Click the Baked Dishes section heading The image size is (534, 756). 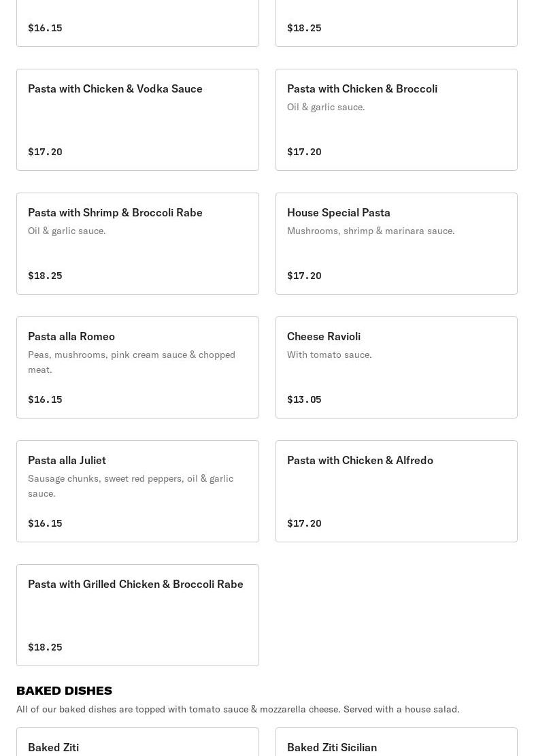(x=65, y=691)
